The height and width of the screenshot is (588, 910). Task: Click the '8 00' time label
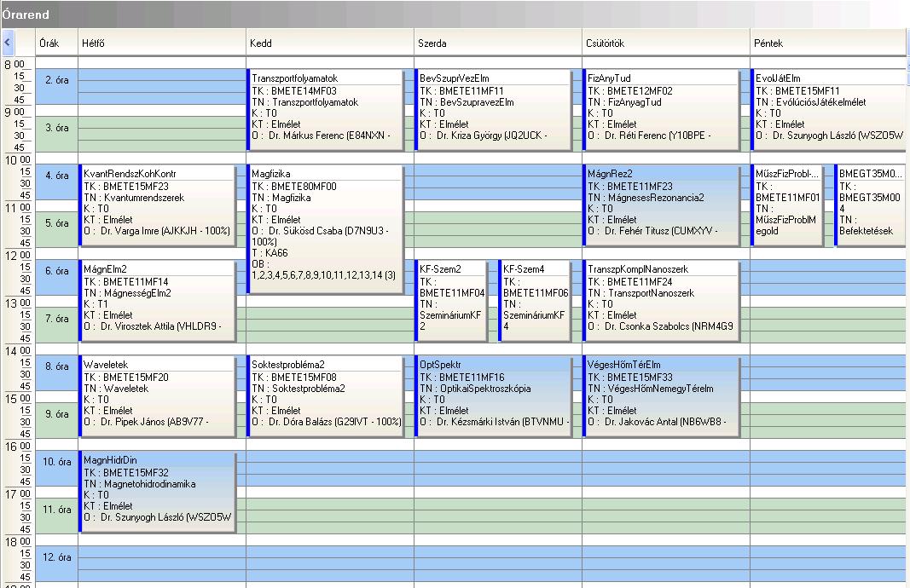pyautogui.click(x=14, y=65)
